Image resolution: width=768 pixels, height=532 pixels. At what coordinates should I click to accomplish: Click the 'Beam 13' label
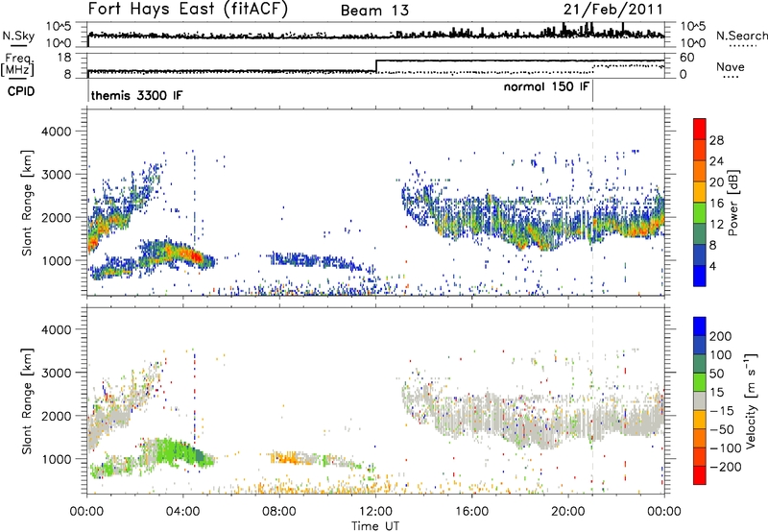374,11
